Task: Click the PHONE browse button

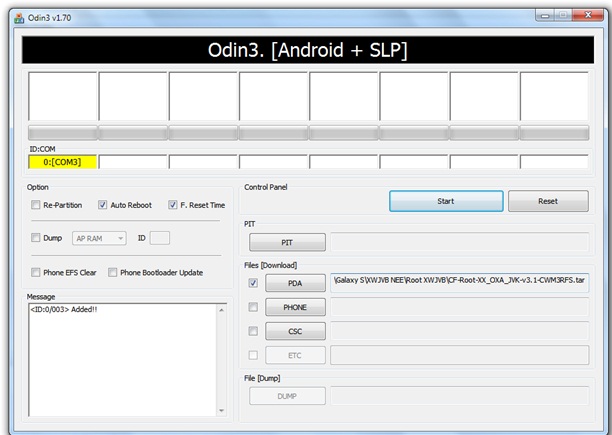Action: pyautogui.click(x=295, y=307)
